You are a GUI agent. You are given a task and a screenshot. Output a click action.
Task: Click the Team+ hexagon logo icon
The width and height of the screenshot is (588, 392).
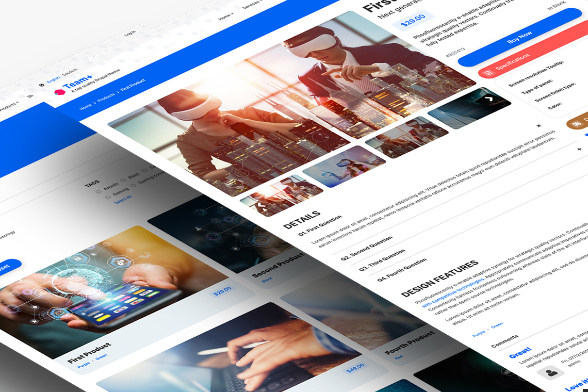59,92
